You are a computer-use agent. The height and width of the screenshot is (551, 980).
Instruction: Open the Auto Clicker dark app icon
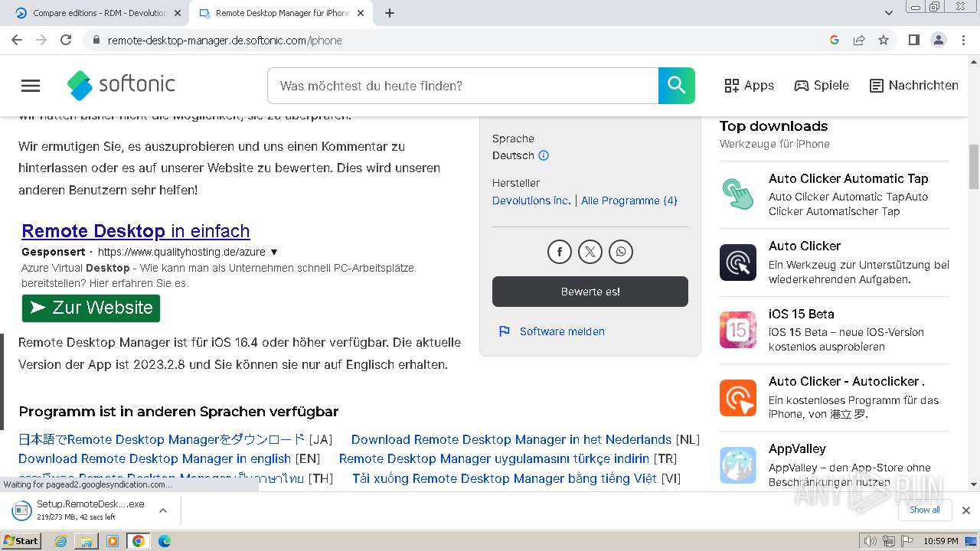738,262
